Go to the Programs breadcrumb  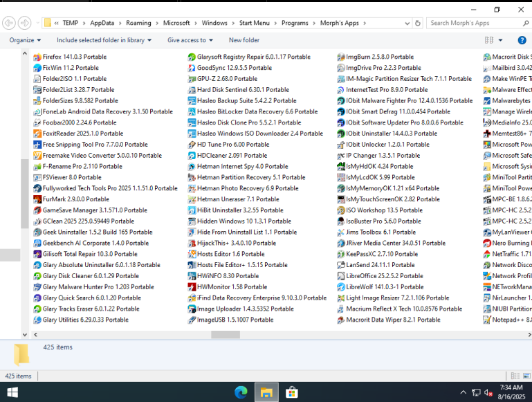[x=295, y=23]
